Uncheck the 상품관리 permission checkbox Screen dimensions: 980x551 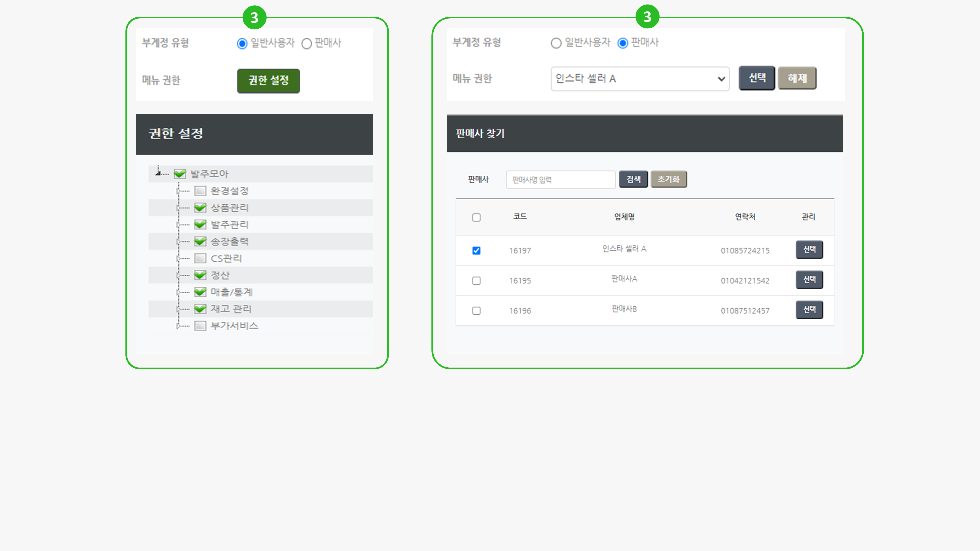tap(200, 208)
